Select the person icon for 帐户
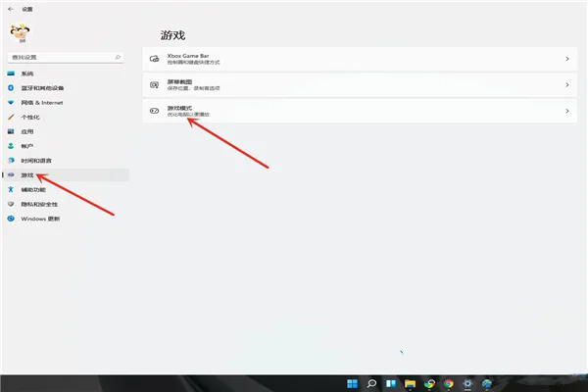This screenshot has height=392, width=588. [11, 146]
